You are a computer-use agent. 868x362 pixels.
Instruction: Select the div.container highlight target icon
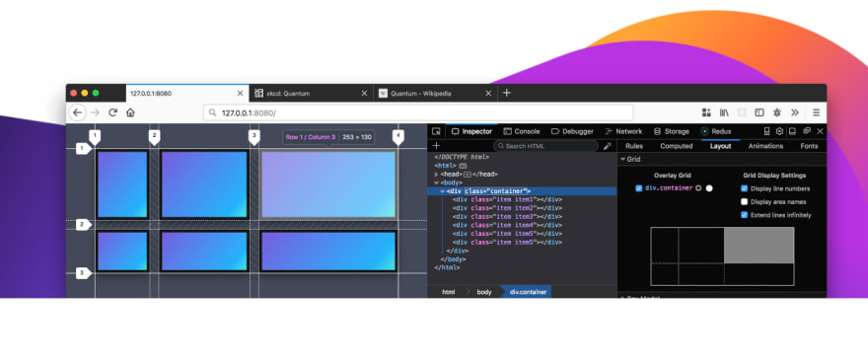698,188
